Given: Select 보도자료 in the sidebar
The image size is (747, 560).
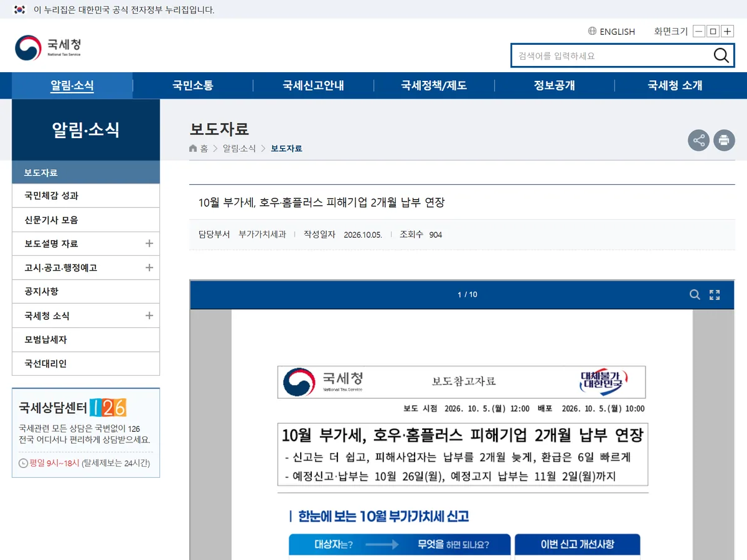Looking at the screenshot, I should coord(86,172).
